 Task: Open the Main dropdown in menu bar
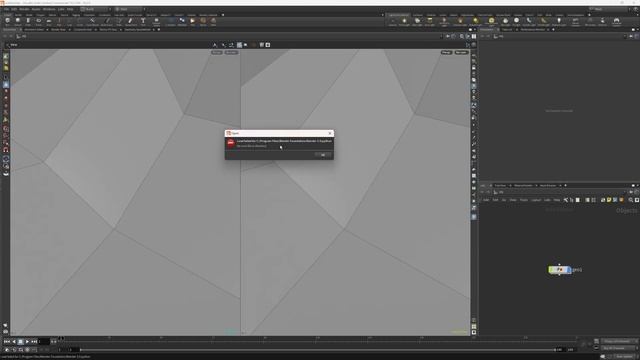[x=130, y=9]
